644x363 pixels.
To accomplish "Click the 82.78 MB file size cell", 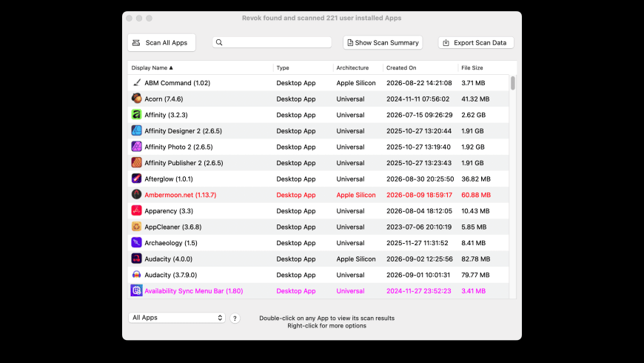I will click(476, 259).
